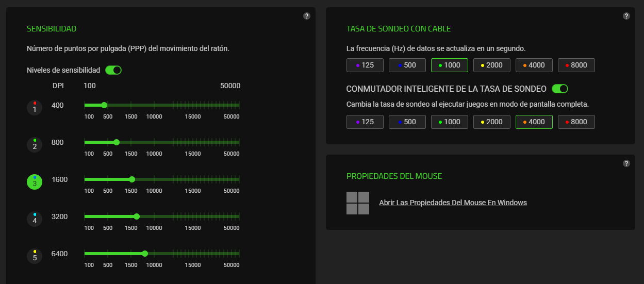Disable Conmutador Inteligente de la Tasa de Sondeo
The height and width of the screenshot is (284, 644).
(559, 89)
